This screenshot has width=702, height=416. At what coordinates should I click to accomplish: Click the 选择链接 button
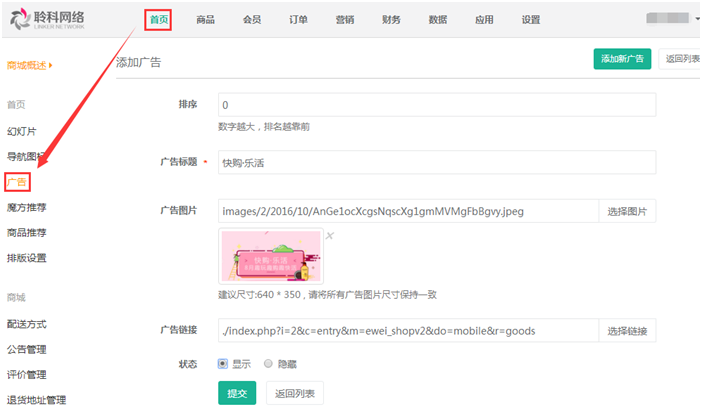point(628,331)
